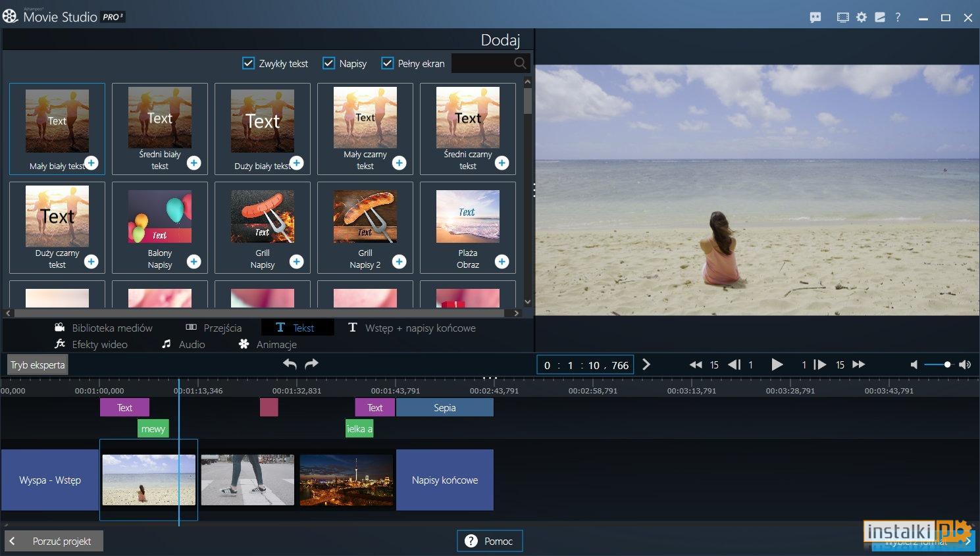Select the beach video clip in timeline
Image resolution: width=980 pixels, height=556 pixels.
click(149, 480)
